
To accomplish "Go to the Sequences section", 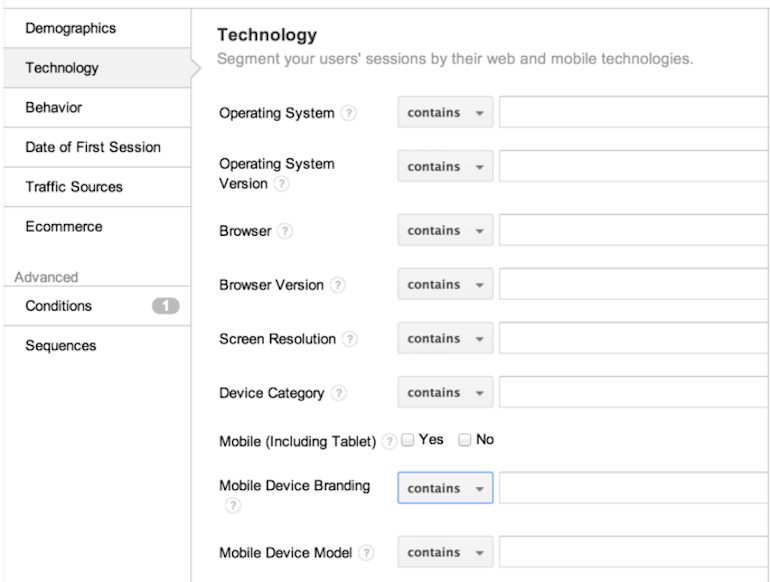I will tap(60, 346).
